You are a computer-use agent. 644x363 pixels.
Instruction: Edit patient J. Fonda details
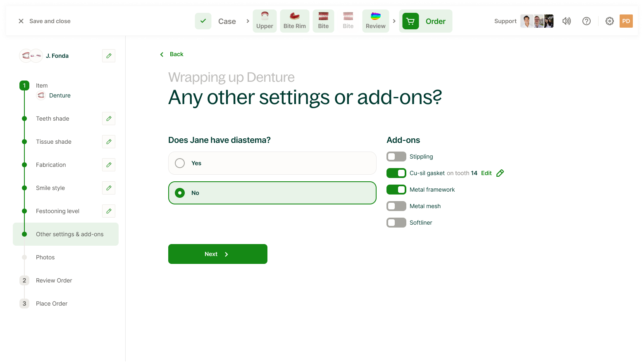[x=109, y=56]
